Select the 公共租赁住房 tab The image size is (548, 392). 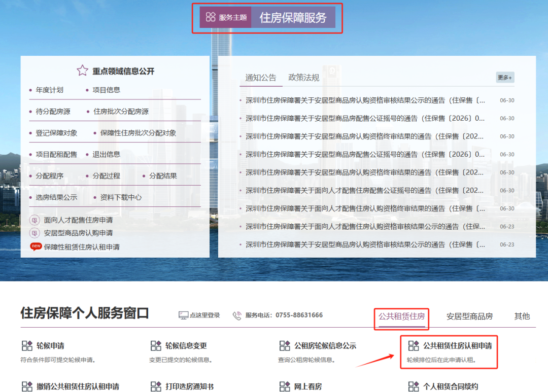point(401,316)
